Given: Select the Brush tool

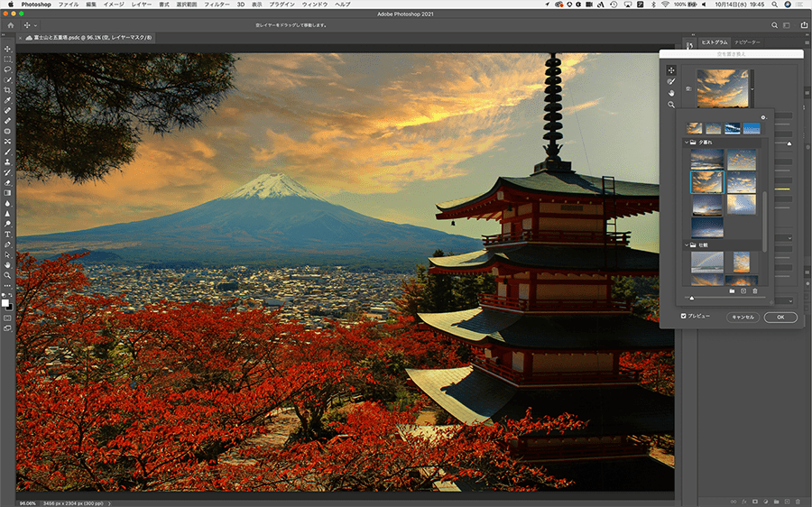Looking at the screenshot, I should [7, 152].
